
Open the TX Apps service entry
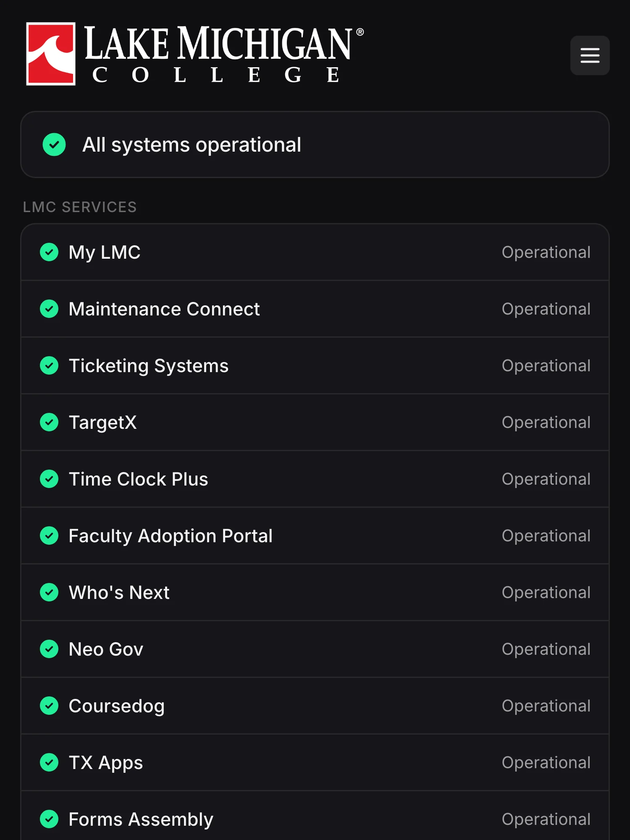click(x=315, y=762)
